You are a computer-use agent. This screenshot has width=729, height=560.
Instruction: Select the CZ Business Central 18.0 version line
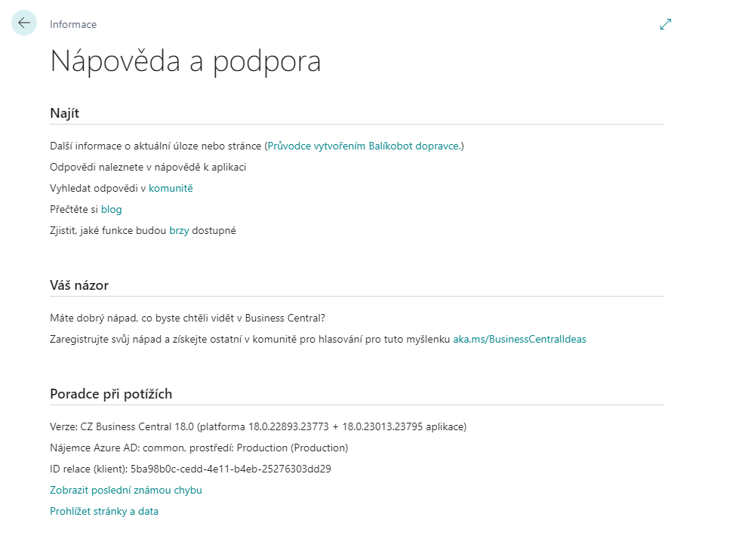[257, 426]
